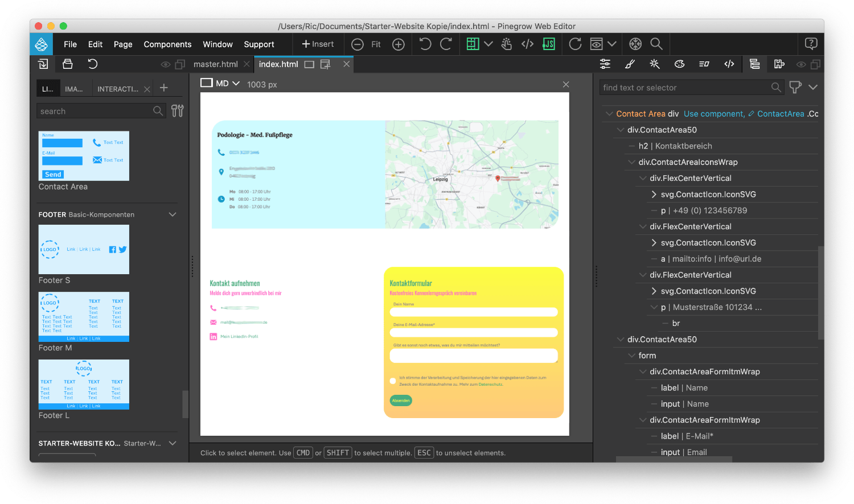
Task: Switch to the master.html tab
Action: (215, 64)
